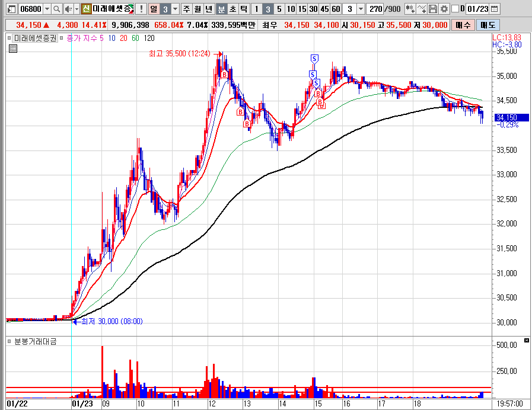Click the line chart overlay icon
532x410 pixels.
(422, 9)
